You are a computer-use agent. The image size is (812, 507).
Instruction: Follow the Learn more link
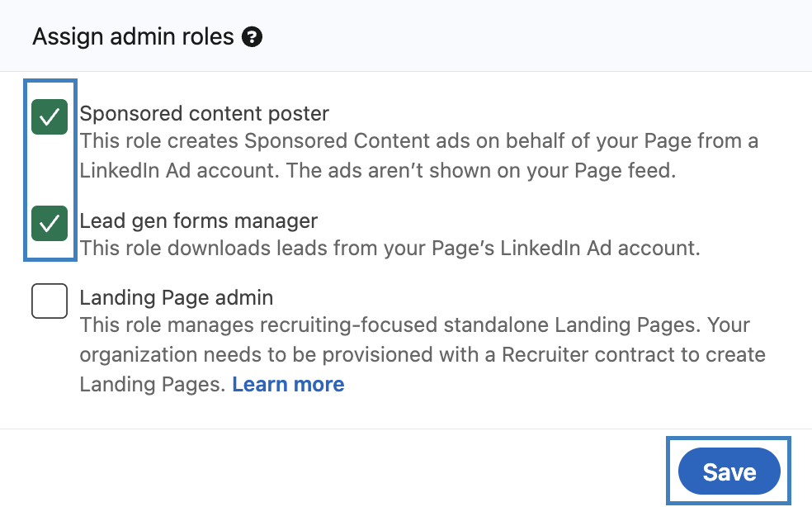tap(288, 384)
